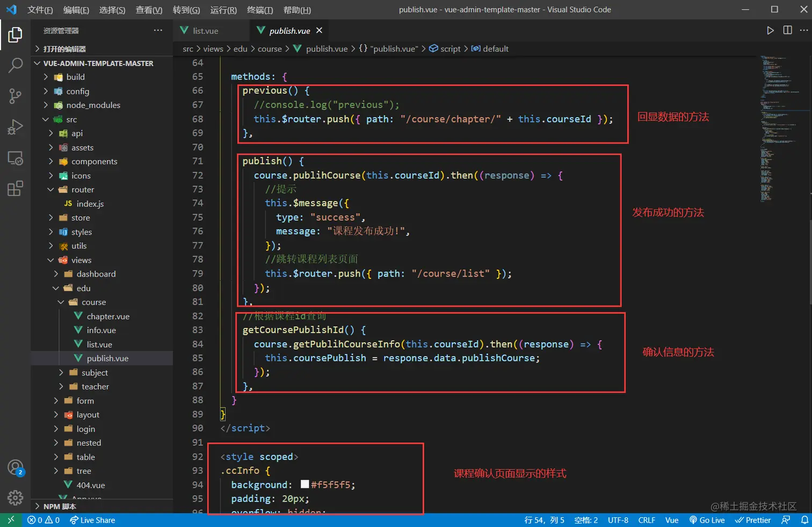This screenshot has height=527, width=812.
Task: Click the Prettier status bar button
Action: (x=753, y=520)
